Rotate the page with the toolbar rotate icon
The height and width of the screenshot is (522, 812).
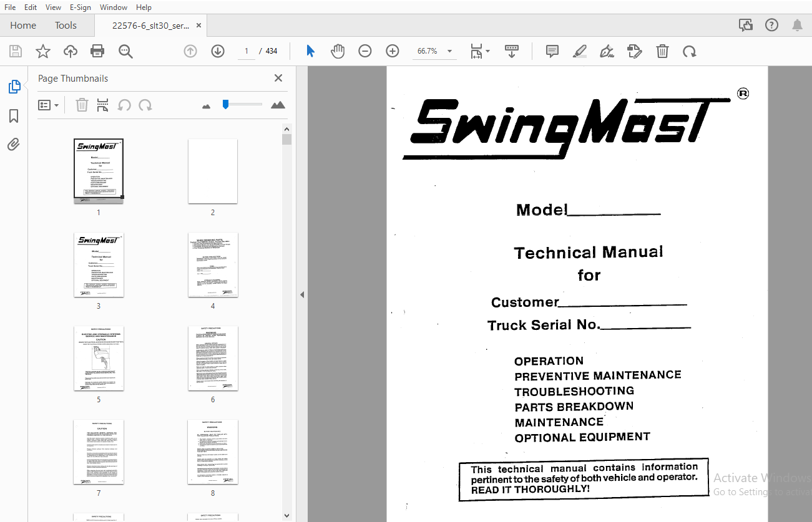point(690,51)
